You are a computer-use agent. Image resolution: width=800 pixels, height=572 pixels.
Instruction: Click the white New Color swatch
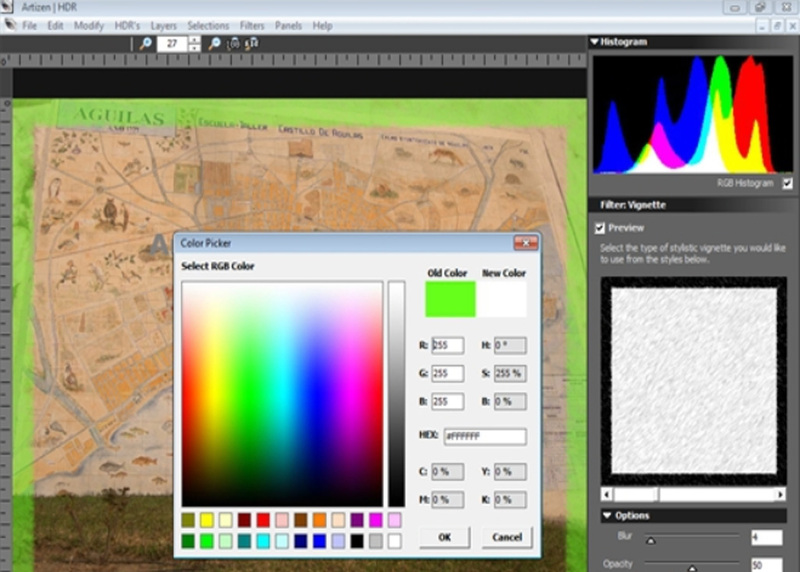(x=502, y=299)
